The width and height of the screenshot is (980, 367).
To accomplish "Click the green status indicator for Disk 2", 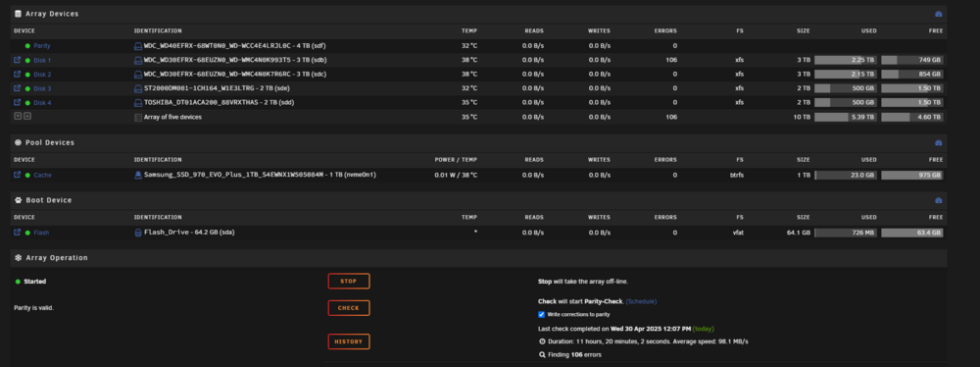I will [27, 75].
